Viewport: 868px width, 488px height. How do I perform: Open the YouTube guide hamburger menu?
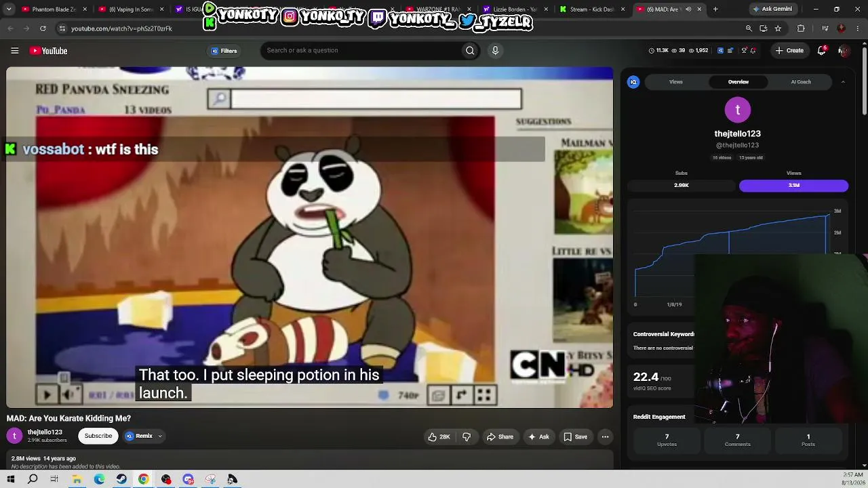[x=14, y=51]
